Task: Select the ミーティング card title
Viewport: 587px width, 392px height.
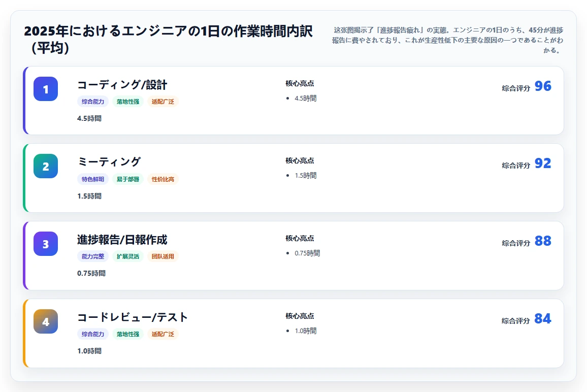Action: [x=109, y=162]
